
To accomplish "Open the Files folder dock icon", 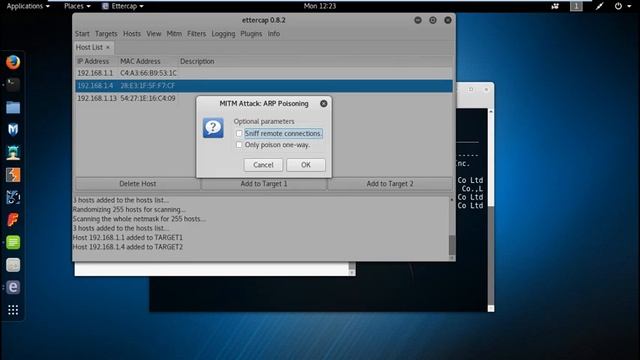I will click(13, 107).
